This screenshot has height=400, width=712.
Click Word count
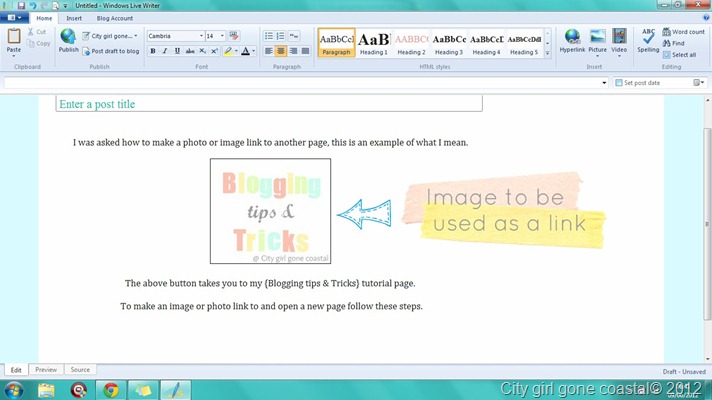(x=683, y=32)
